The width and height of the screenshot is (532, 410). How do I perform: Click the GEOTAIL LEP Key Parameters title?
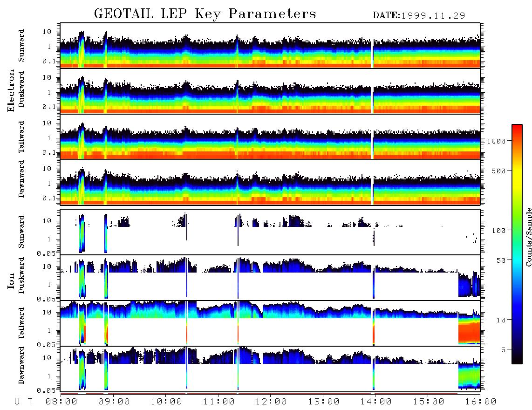tap(205, 14)
